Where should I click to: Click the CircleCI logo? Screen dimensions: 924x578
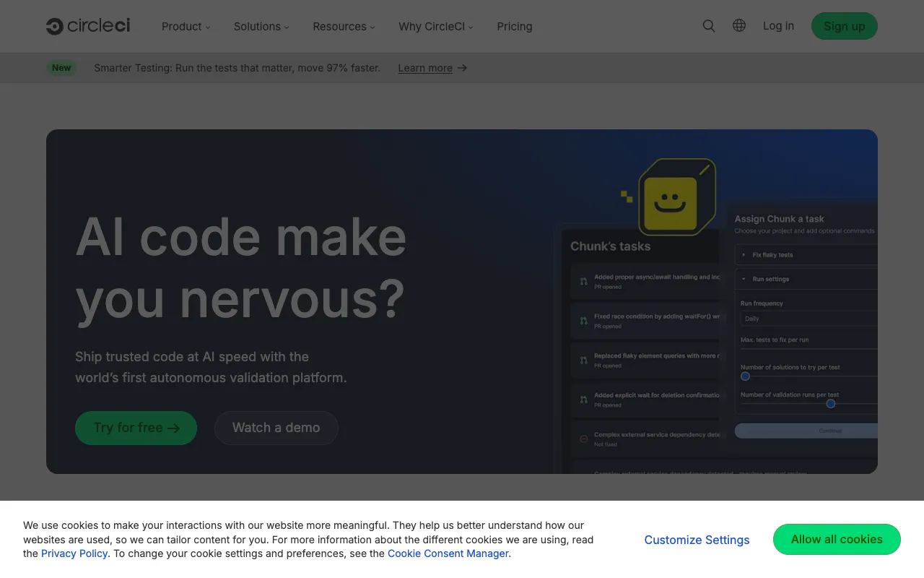point(87,26)
